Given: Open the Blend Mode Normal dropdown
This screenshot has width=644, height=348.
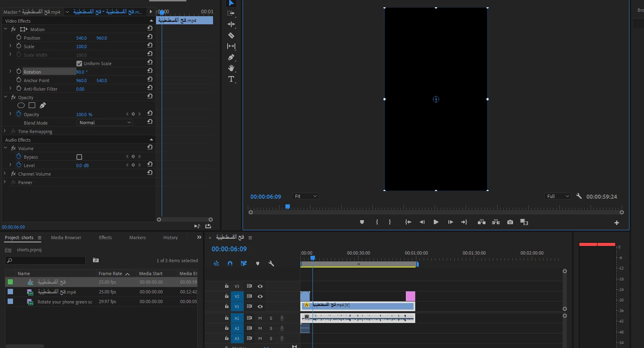Looking at the screenshot, I should (104, 123).
